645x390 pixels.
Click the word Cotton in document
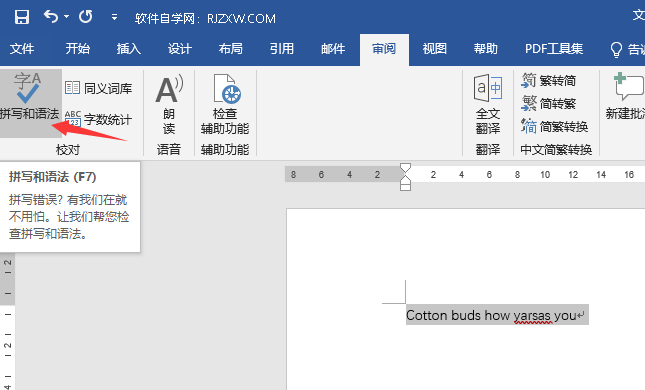tap(427, 316)
